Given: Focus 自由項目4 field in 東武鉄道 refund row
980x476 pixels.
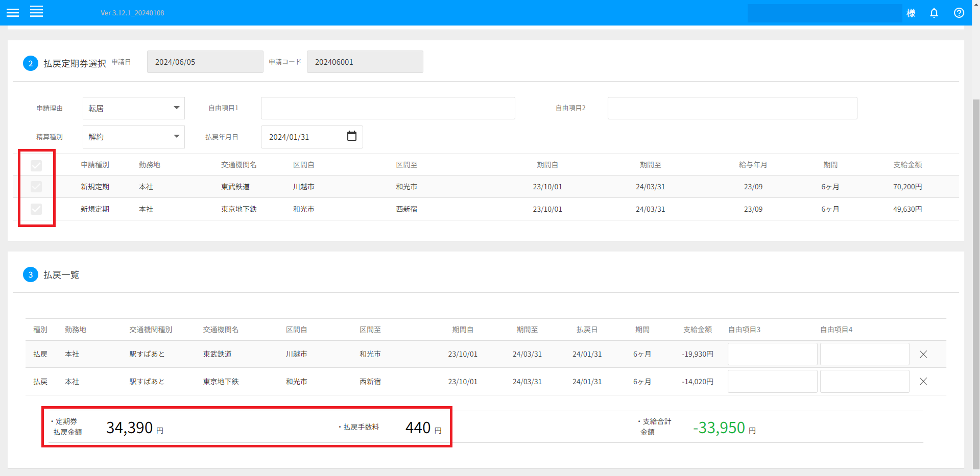Looking at the screenshot, I should coord(865,354).
